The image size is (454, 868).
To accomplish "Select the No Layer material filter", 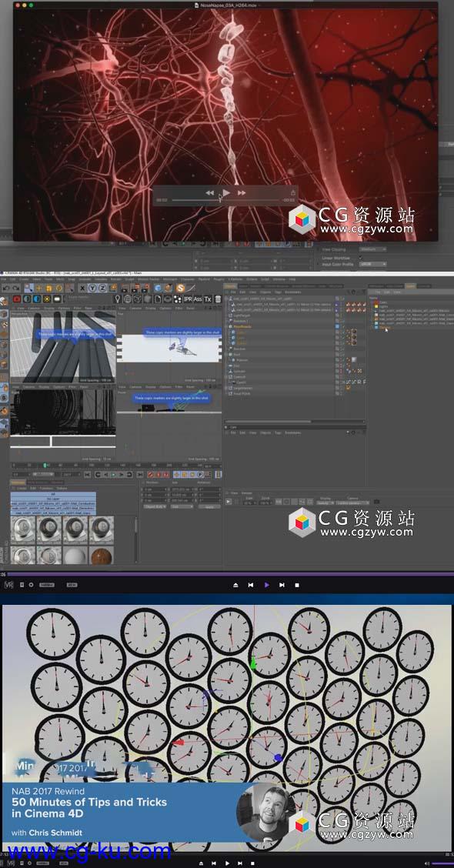I will [53, 499].
